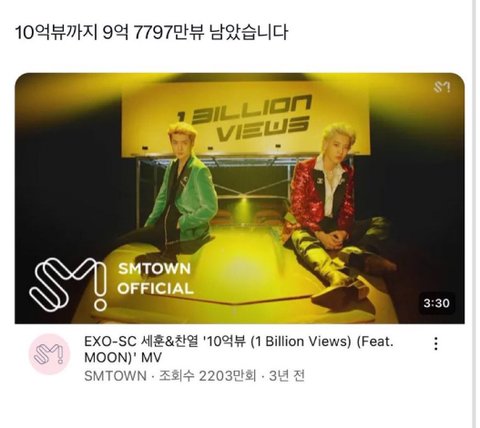
Task: Click the SMTOWN OFFICIAL text overlay
Action: click(x=155, y=279)
